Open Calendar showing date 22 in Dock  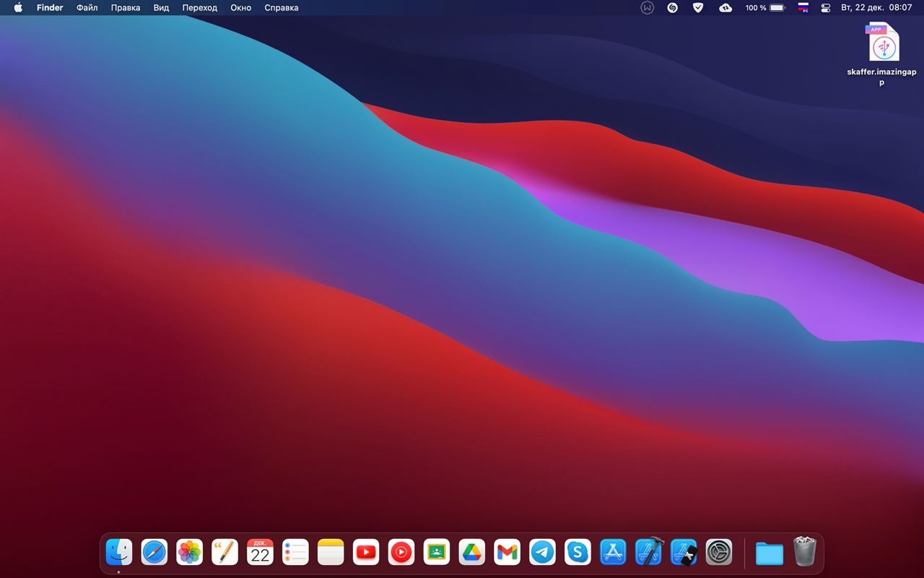click(x=260, y=553)
